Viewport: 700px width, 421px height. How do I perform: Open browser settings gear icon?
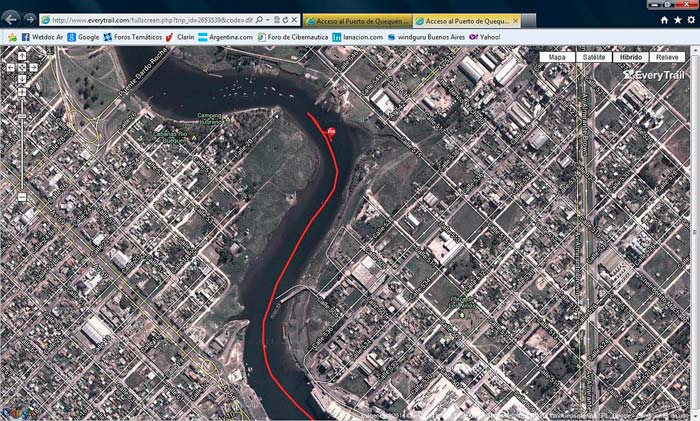(x=690, y=19)
